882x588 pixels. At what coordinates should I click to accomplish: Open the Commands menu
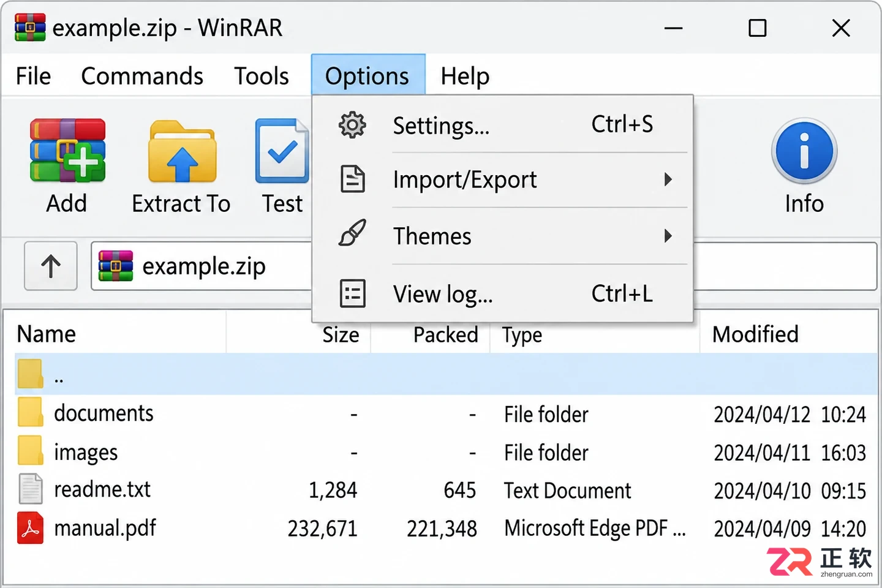pyautogui.click(x=142, y=76)
